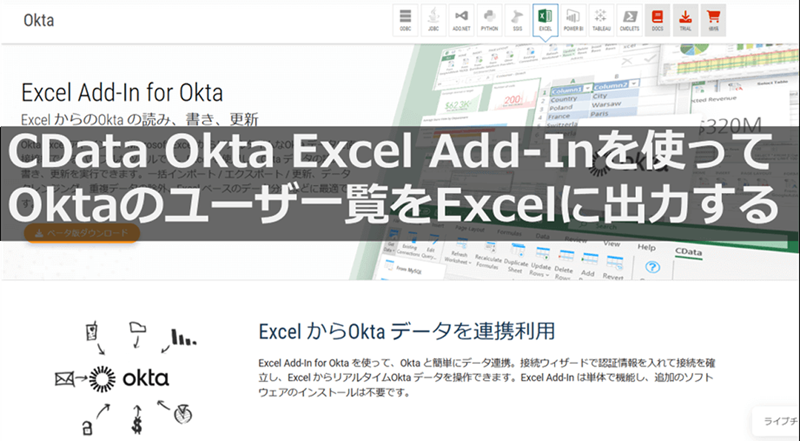Select the Tableau connector icon
800x441 pixels.
coord(602,20)
